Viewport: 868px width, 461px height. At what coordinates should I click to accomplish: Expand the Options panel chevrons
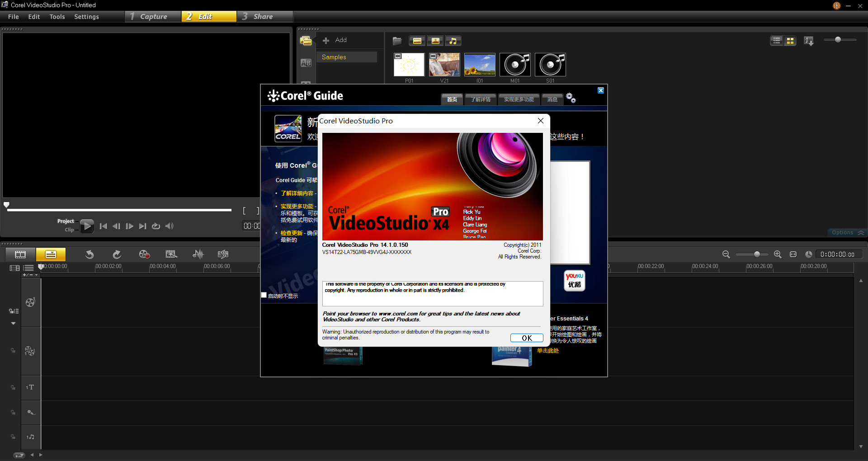tap(861, 232)
